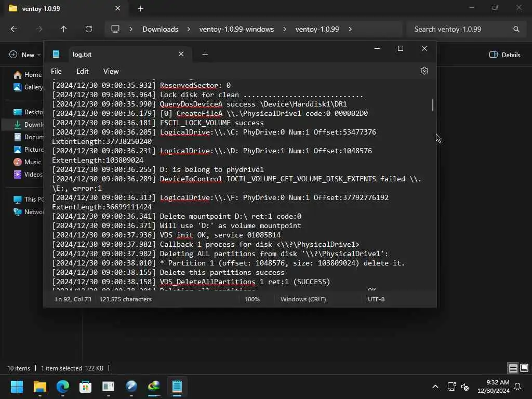Open the blue globe app on taskbar
Image resolution: width=532 pixels, height=399 pixels.
pyautogui.click(x=131, y=387)
